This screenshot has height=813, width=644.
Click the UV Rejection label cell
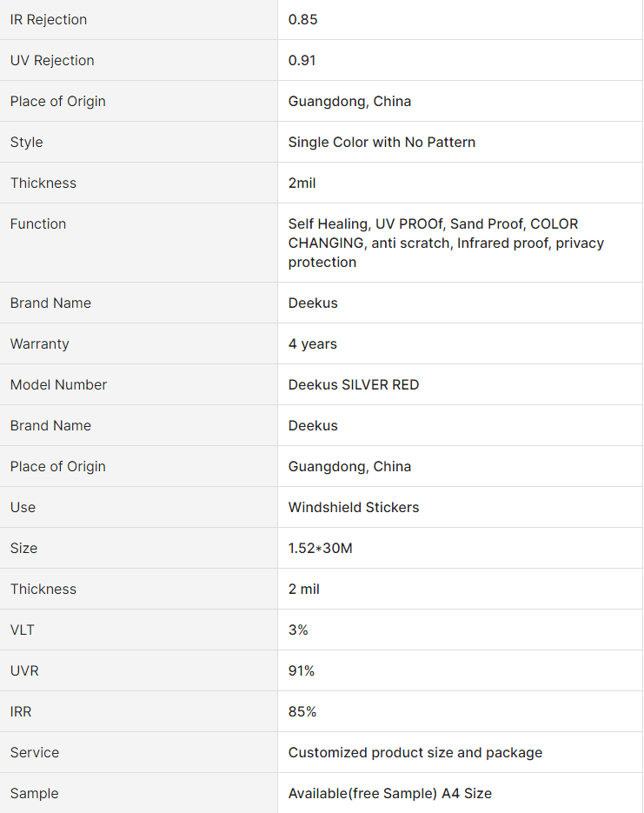pyautogui.click(x=52, y=60)
